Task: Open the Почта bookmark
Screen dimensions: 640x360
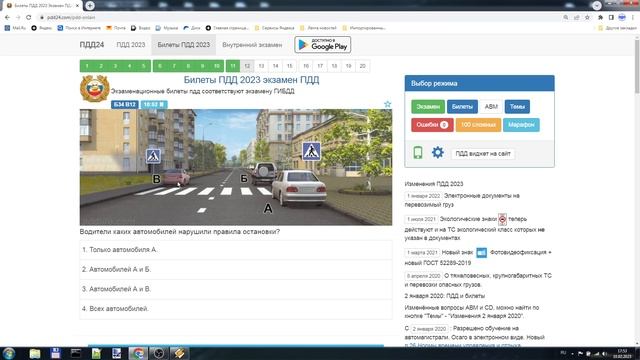Action: pyautogui.click(x=116, y=28)
